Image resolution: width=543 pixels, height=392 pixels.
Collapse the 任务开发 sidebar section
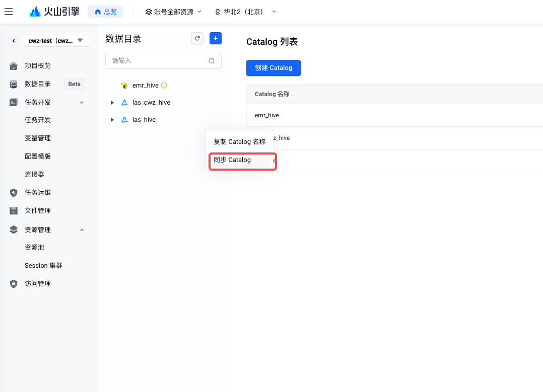coord(82,103)
